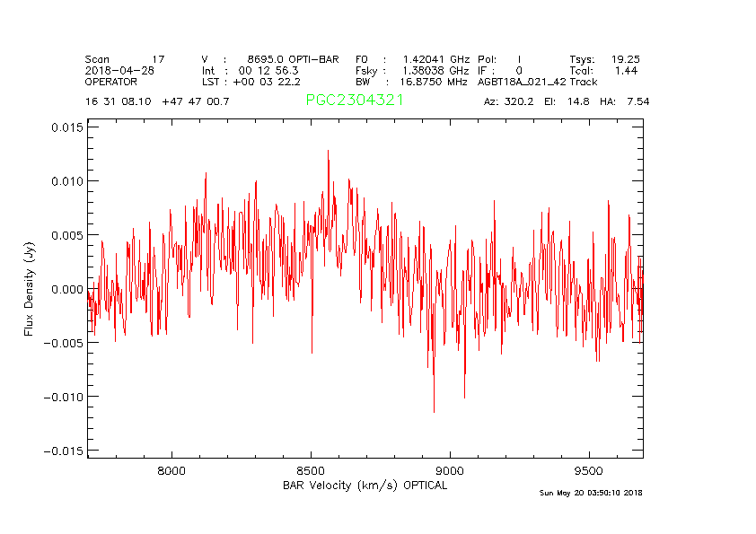This screenshot has width=756, height=534.
Task: Click the Tcal value 1.44
Action: pos(626,70)
